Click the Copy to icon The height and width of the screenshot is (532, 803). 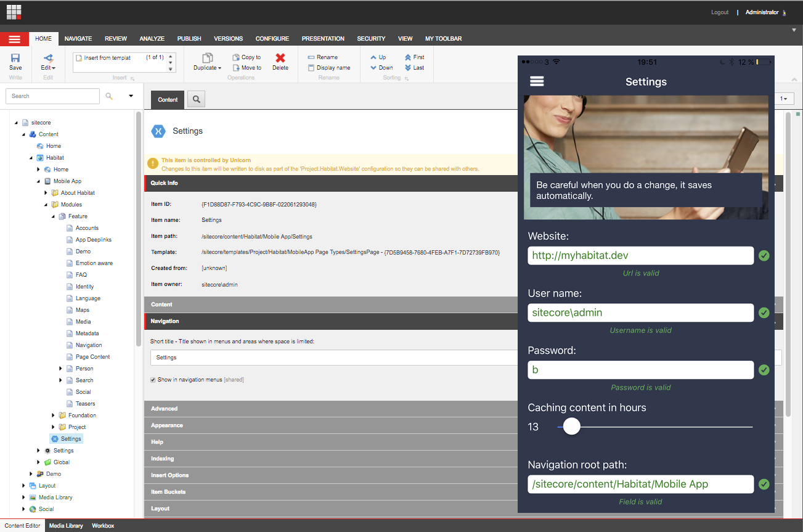(x=236, y=57)
